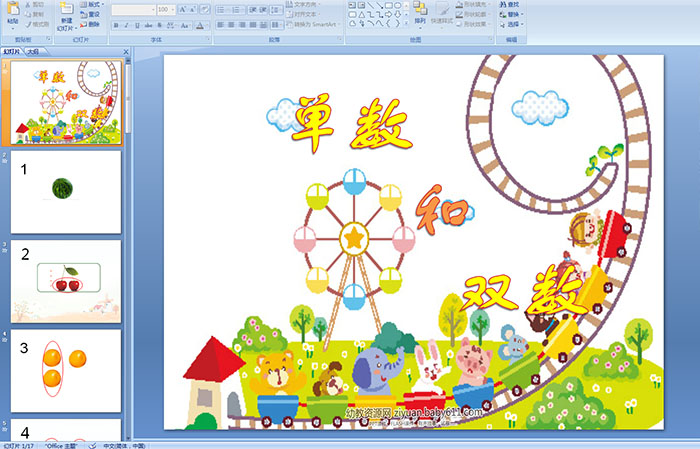Open the Layout (版式) dropdown
This screenshot has height=449, width=700.
tap(92, 4)
